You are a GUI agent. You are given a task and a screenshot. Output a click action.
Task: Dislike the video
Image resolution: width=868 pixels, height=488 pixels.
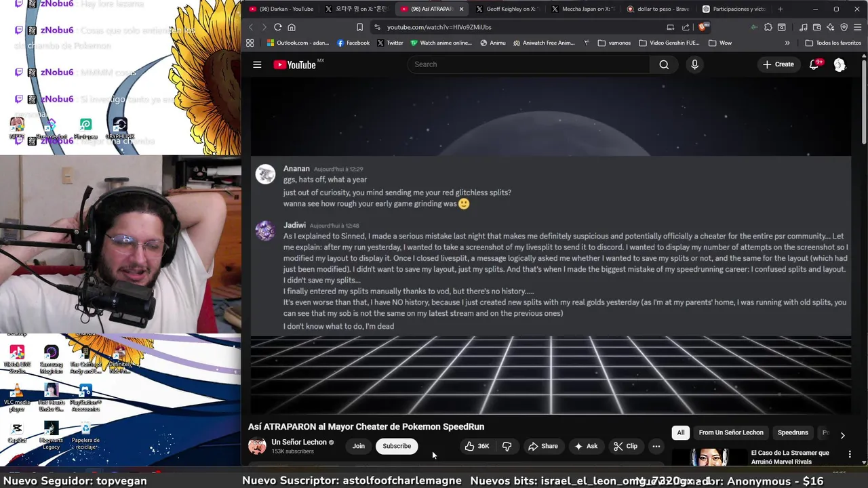[x=507, y=446]
